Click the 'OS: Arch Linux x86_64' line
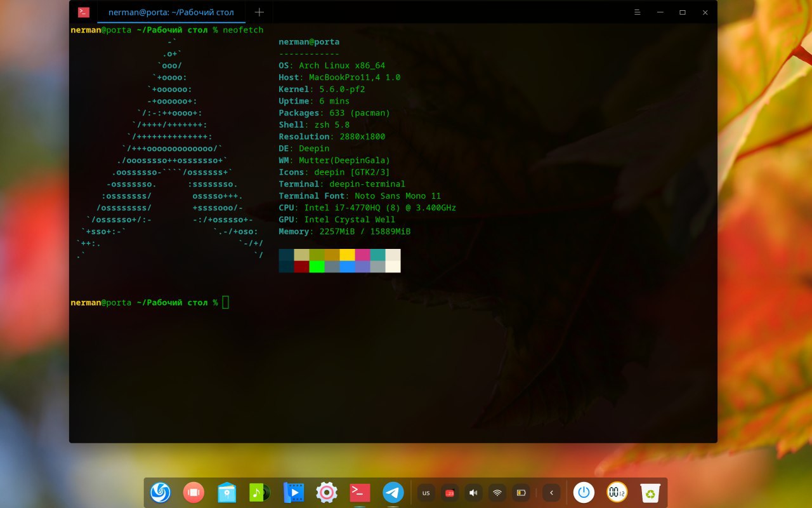This screenshot has width=812, height=508. pyautogui.click(x=332, y=65)
